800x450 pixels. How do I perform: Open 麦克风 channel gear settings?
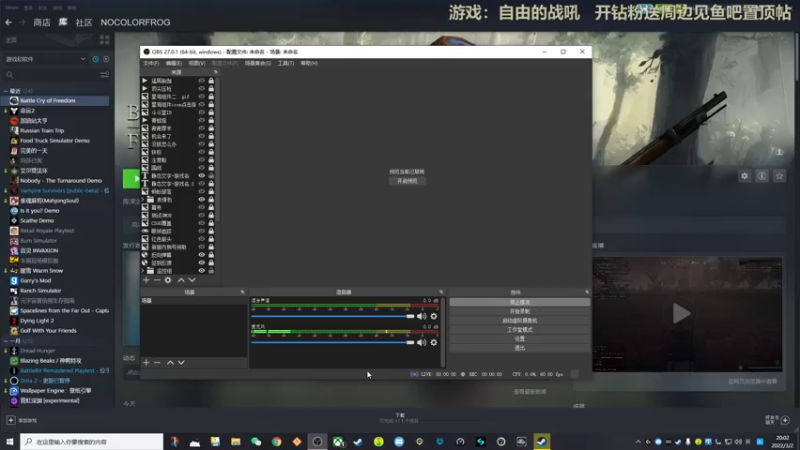pos(434,342)
